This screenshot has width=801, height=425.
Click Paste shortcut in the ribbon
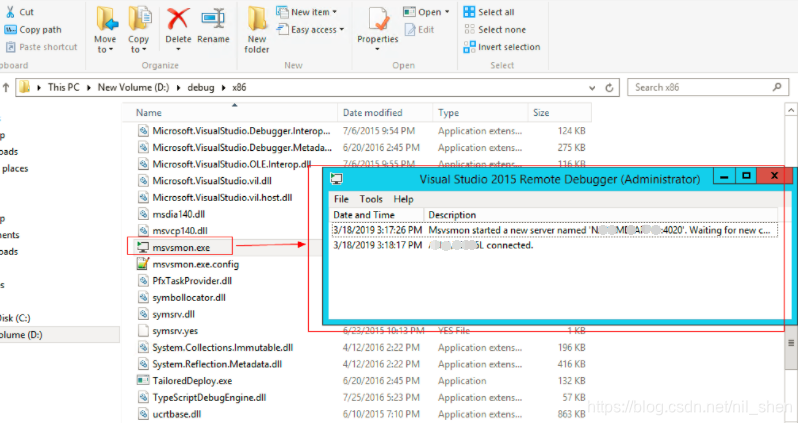click(41, 47)
